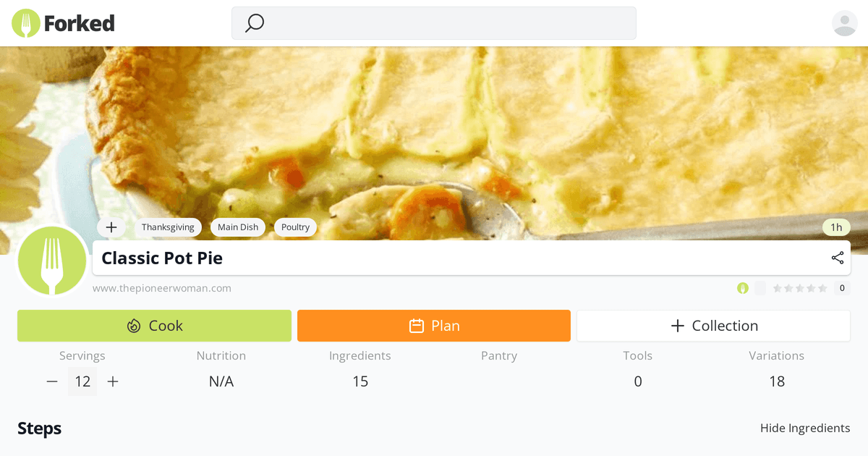
Task: Click the Forked logo icon
Action: pyautogui.click(x=26, y=22)
